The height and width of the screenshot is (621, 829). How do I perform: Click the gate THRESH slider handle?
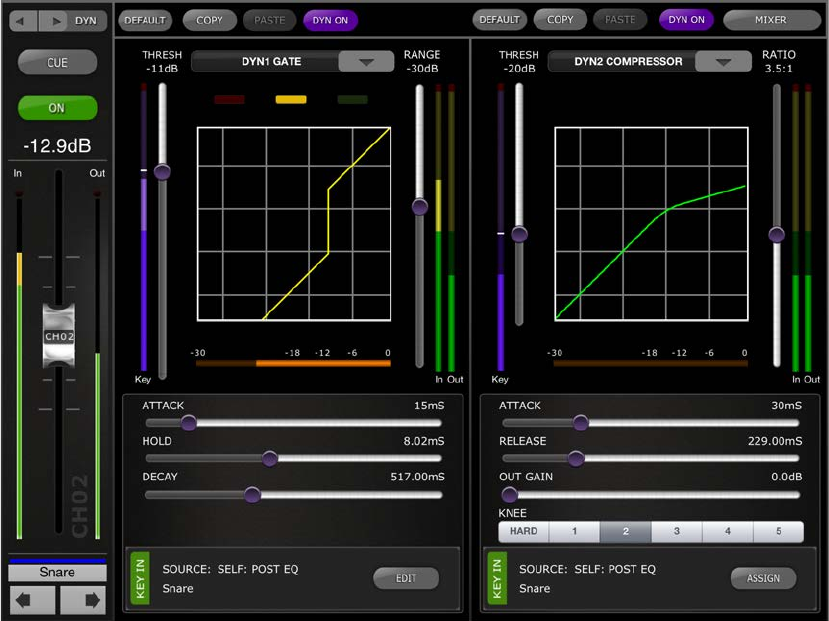(x=162, y=171)
